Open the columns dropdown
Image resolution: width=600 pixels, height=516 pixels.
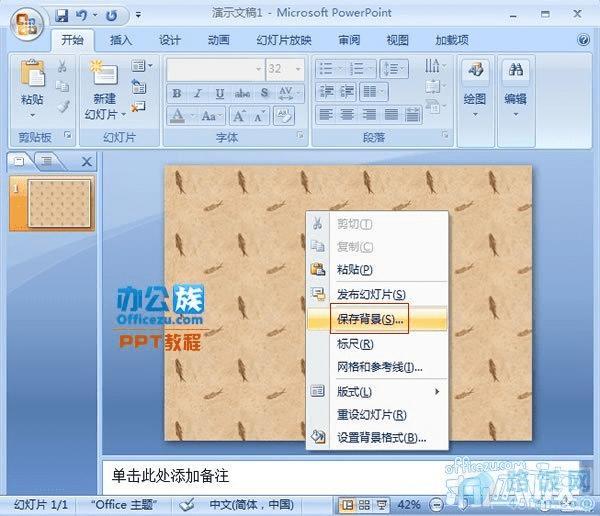coord(373,91)
